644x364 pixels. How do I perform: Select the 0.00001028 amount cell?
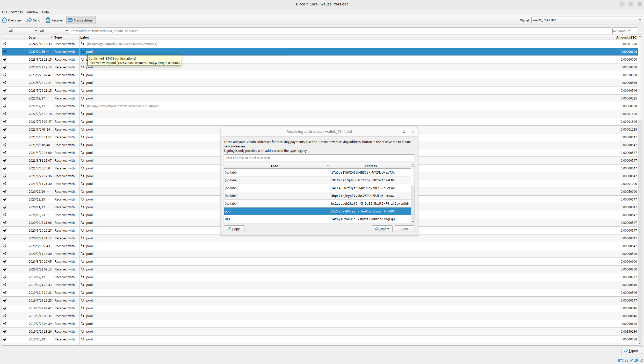(x=463, y=44)
